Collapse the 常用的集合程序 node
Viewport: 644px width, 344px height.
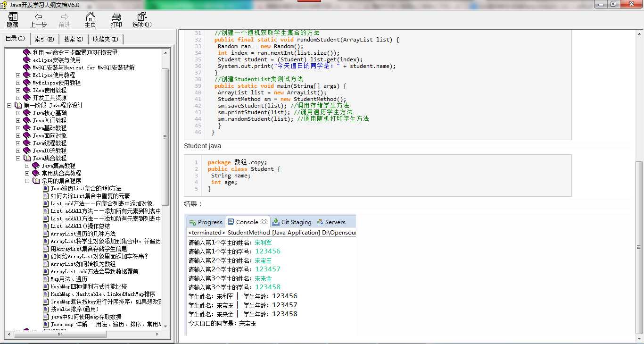pos(27,181)
